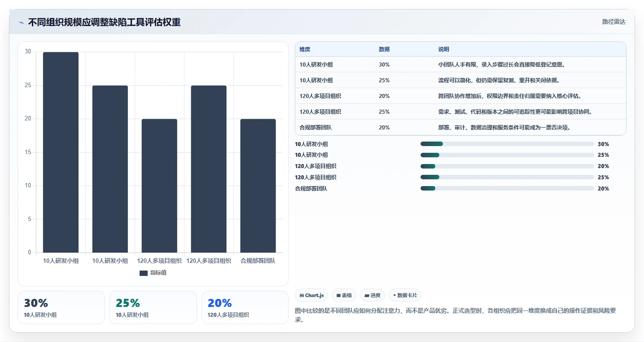Click the y-axis label 5 on the chart
The image size is (644, 342).
30,219
